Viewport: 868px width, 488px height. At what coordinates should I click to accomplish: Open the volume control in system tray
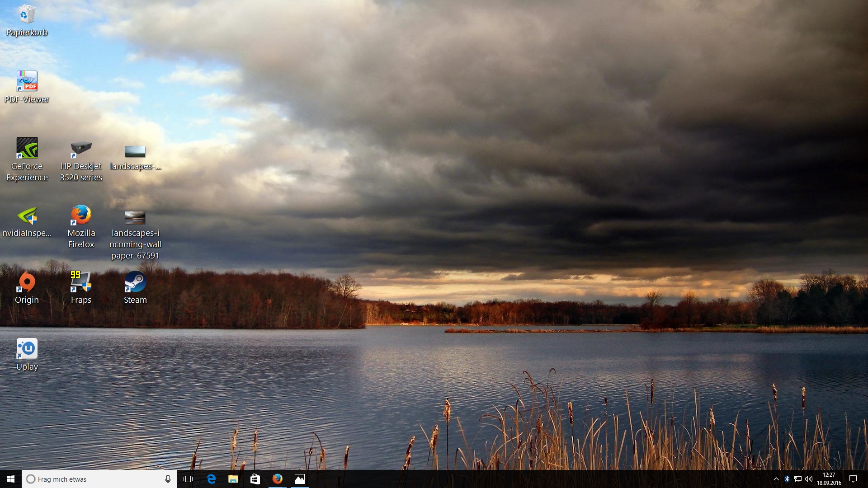click(x=808, y=479)
